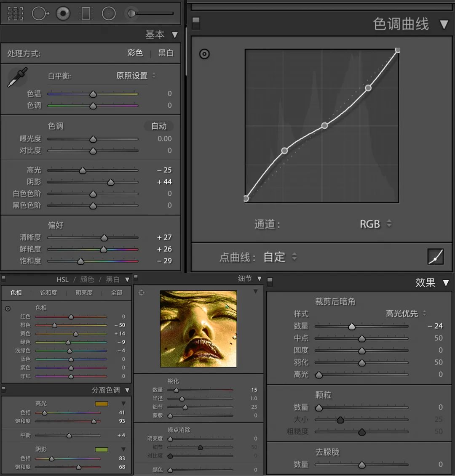
Task: Collapse the 基本 panel with its triangle
Action: (174, 35)
